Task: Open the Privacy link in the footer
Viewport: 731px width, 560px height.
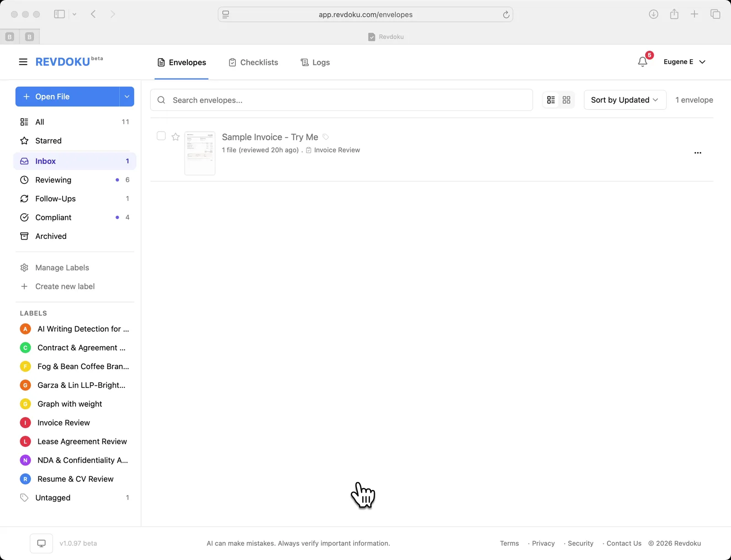Action: (x=543, y=543)
